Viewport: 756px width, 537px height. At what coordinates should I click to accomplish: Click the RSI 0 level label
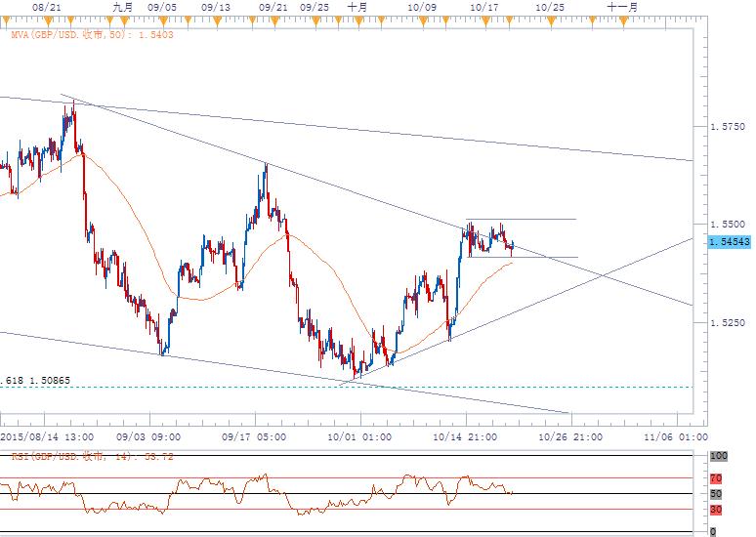714,532
